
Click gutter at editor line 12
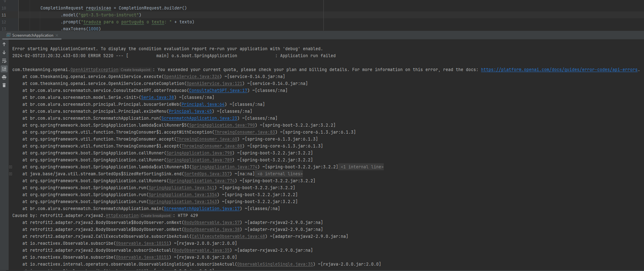click(4, 22)
